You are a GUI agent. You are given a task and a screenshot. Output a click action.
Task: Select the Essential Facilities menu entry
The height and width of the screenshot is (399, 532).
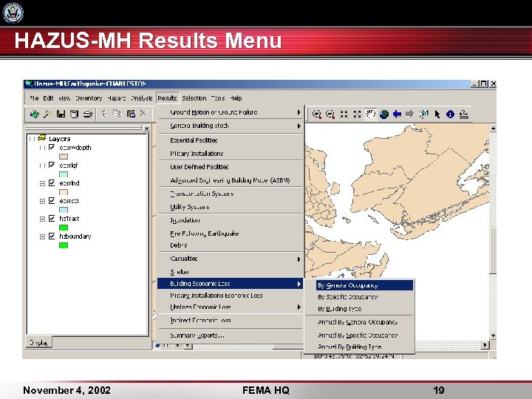click(x=230, y=140)
